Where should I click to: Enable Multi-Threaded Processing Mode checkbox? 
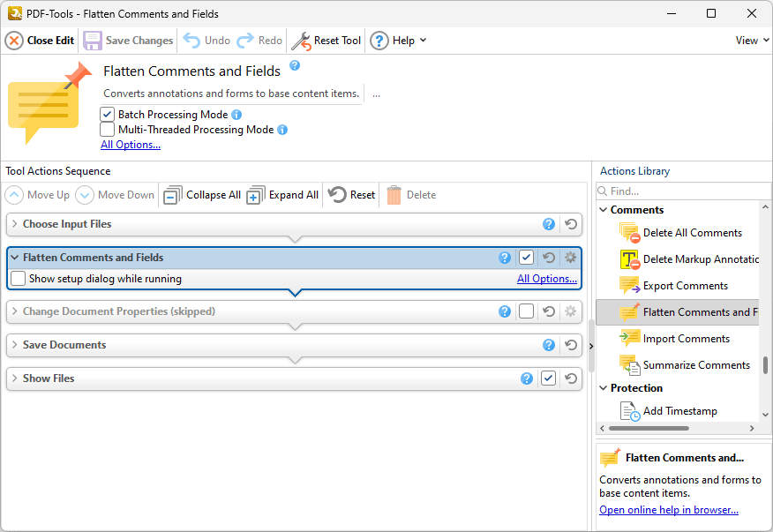(107, 129)
